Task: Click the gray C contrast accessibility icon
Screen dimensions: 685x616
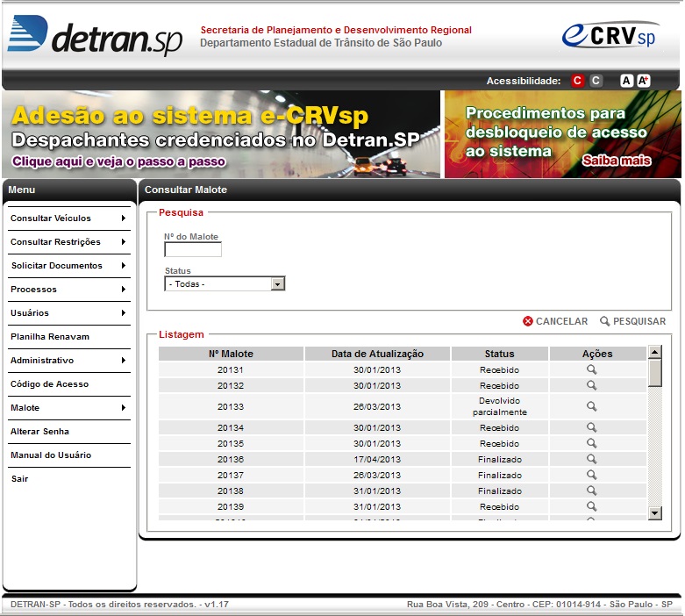Action: [x=596, y=81]
